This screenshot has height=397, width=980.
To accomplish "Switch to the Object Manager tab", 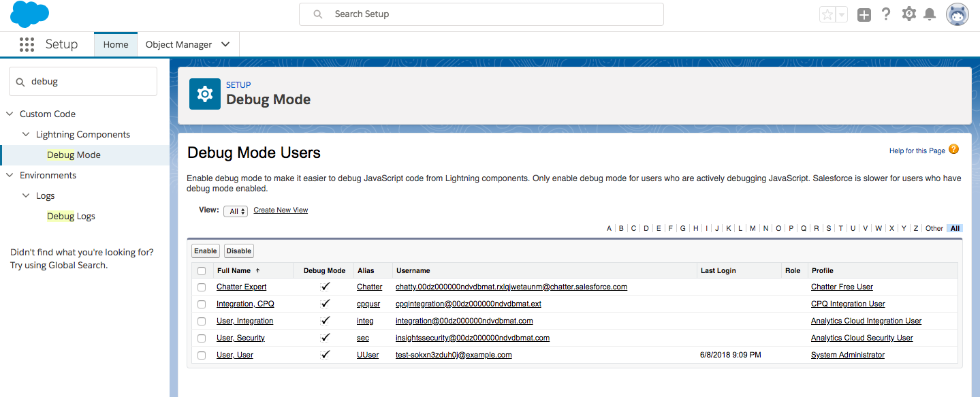I will point(178,44).
